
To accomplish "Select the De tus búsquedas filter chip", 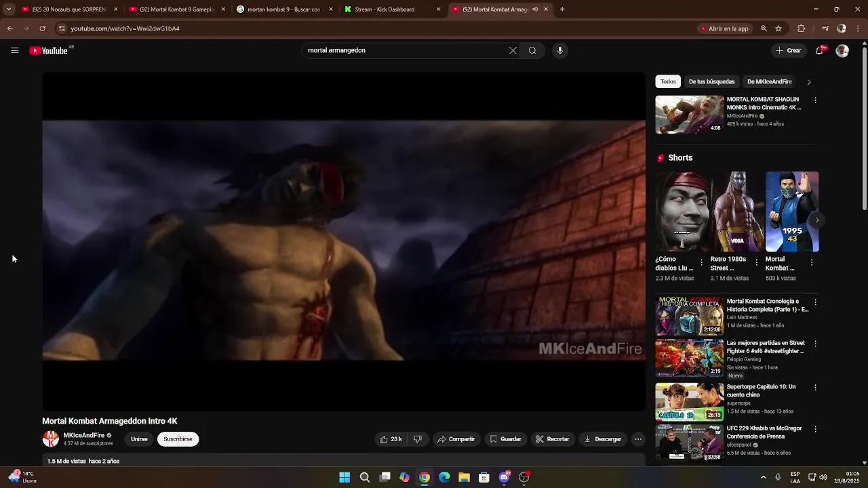I will tap(711, 81).
